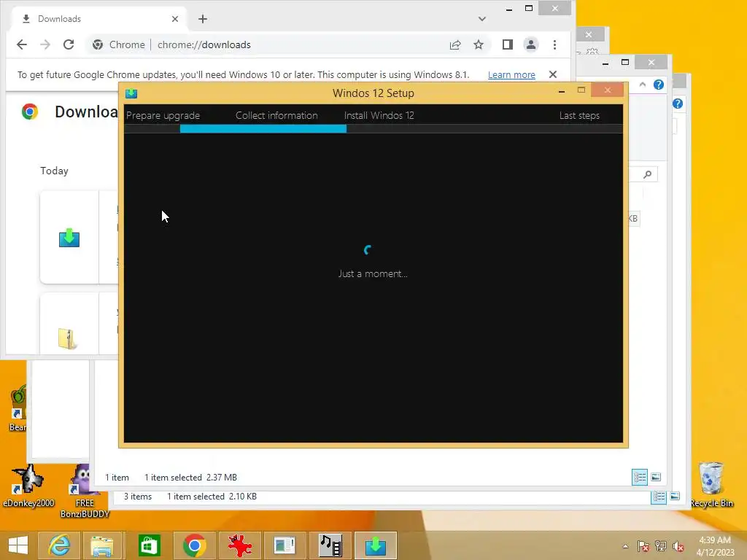Screen dimensions: 747x560
Task: Click the Collect information step
Action: tap(276, 116)
